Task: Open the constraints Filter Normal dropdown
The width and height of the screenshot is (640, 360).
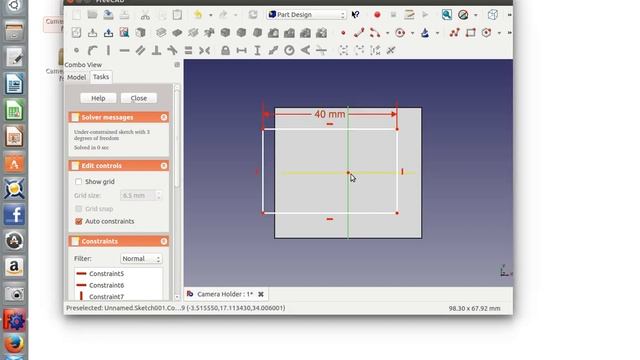Action: [141, 258]
